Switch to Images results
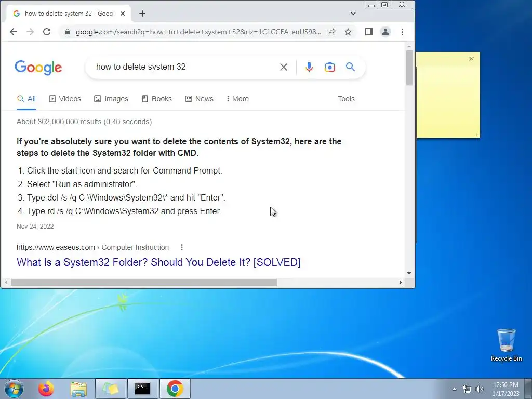The height and width of the screenshot is (399, 532). pyautogui.click(x=111, y=99)
